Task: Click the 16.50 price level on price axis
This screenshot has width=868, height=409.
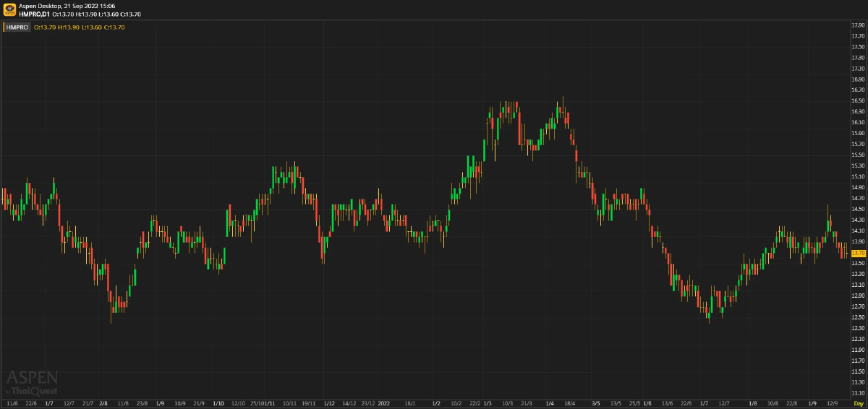Action: click(x=859, y=101)
